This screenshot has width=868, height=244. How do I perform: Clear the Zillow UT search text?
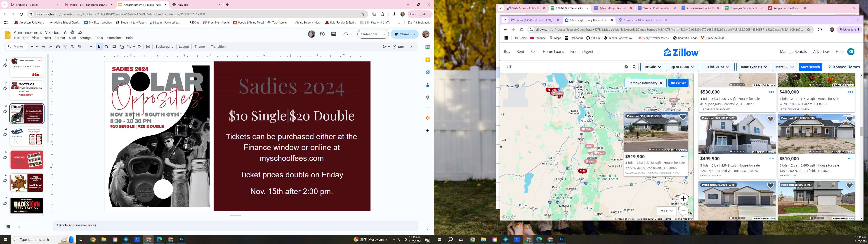tap(626, 67)
